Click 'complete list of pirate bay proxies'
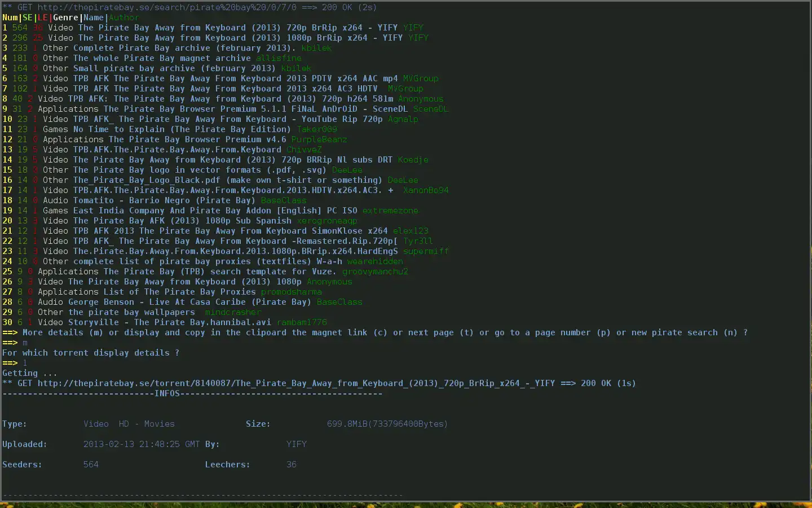 162,261
